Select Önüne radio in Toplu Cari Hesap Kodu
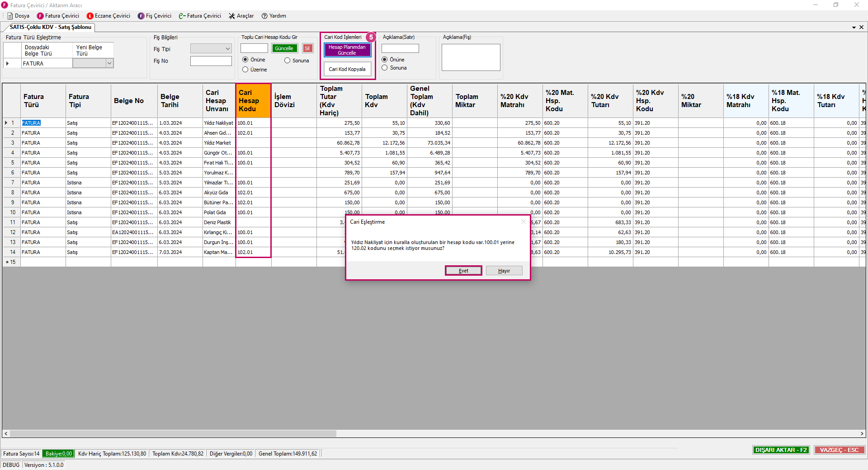Image resolution: width=868 pixels, height=470 pixels. (x=254, y=60)
